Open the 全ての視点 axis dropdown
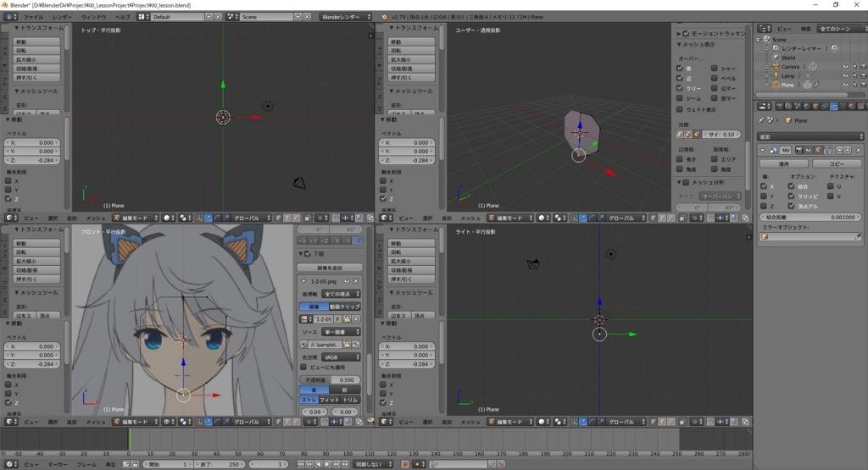The image size is (868, 470). (x=342, y=294)
